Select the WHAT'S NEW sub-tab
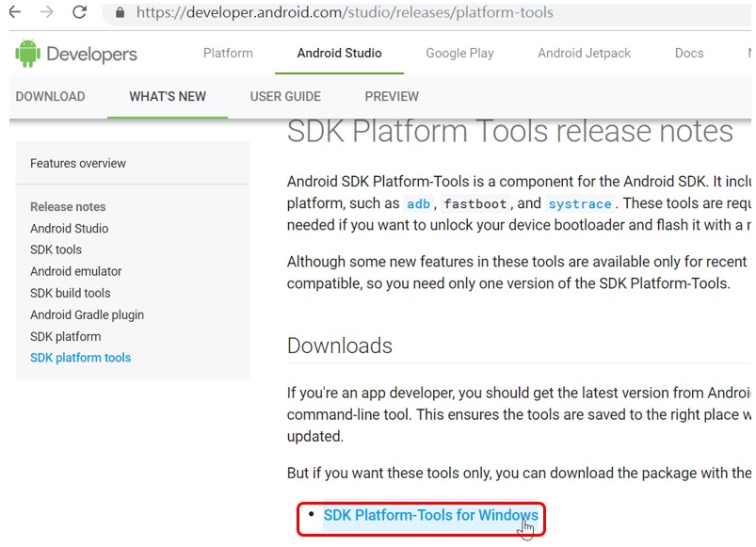Screen dimensions: 756x547 coord(168,96)
